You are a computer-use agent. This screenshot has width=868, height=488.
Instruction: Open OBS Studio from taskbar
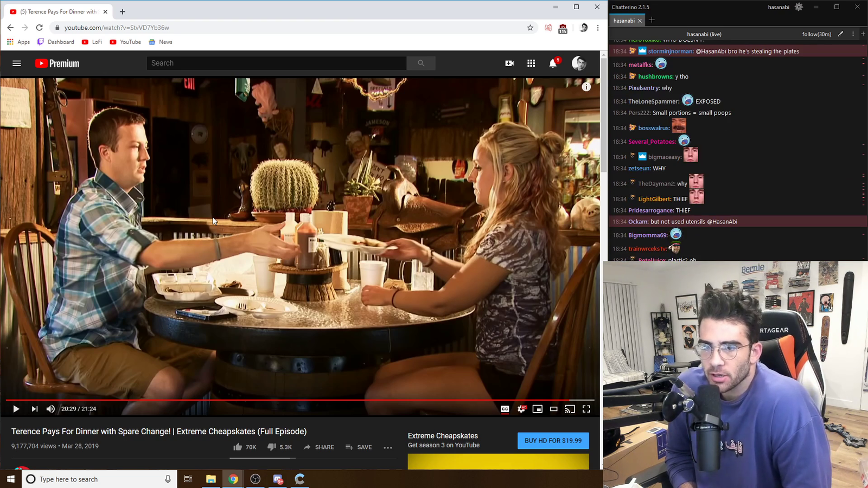coord(256,479)
